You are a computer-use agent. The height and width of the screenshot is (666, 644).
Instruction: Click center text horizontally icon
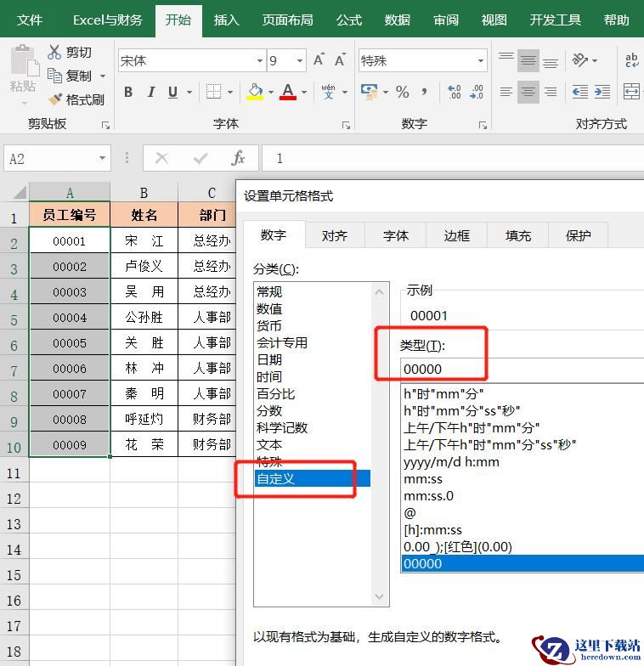(x=528, y=92)
